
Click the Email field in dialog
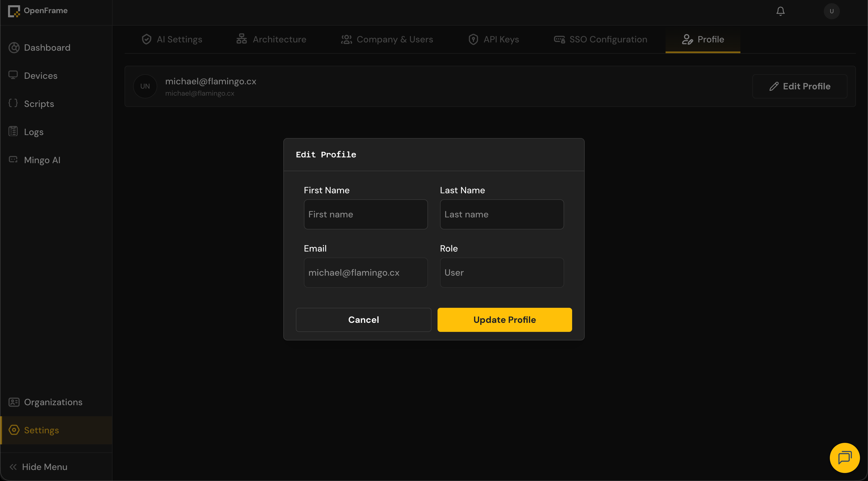coord(366,272)
